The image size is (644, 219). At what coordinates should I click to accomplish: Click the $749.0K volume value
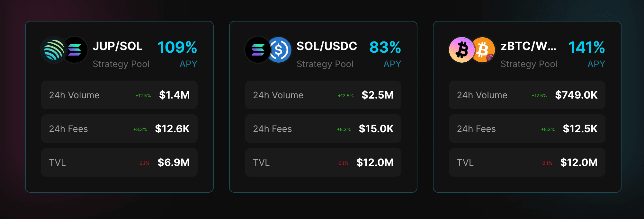coord(577,95)
